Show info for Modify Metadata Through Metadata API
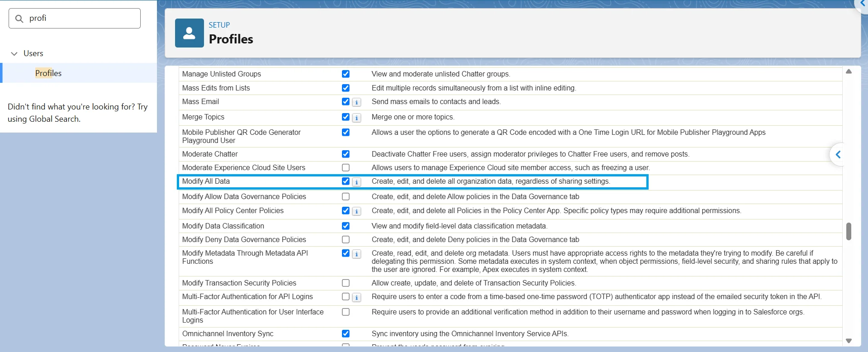Viewport: 868px width, 352px height. (356, 254)
